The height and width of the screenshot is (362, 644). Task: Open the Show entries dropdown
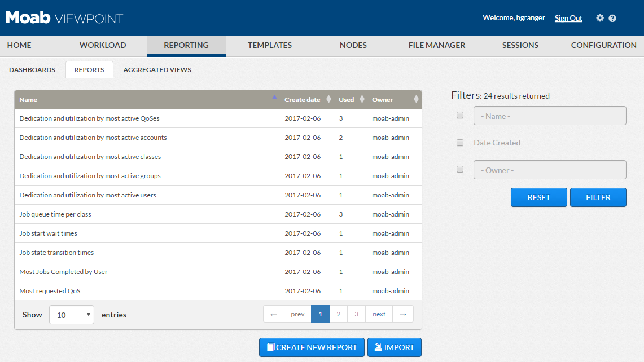[x=71, y=314]
